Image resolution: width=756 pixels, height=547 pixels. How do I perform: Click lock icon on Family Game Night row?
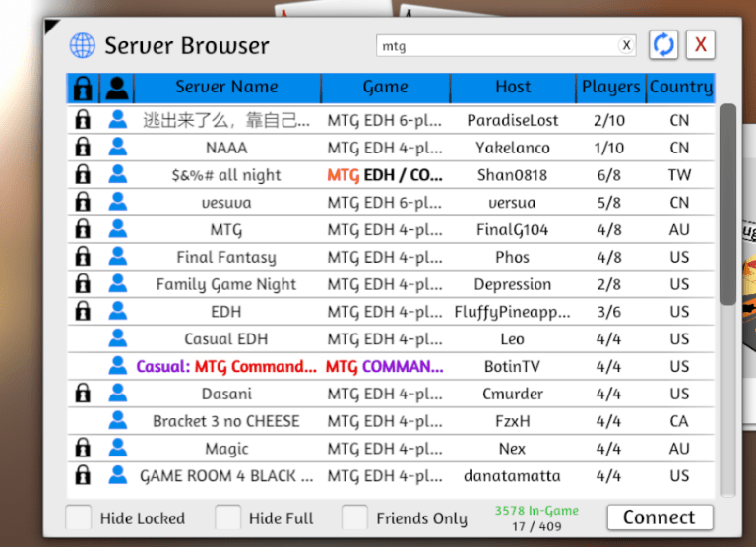(83, 284)
